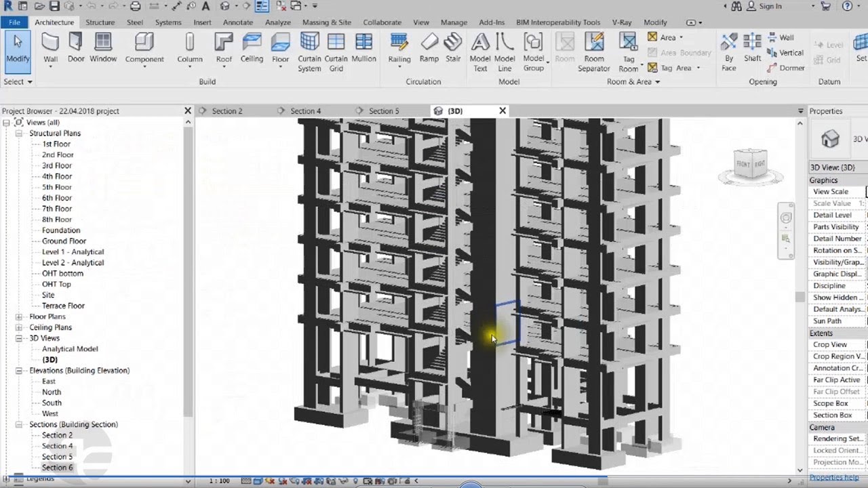
Task: Click the Wall opening tool in Opening panel
Action: click(x=781, y=38)
